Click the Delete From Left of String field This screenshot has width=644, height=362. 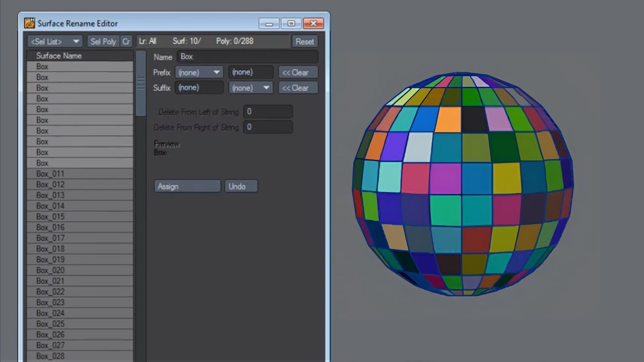pyautogui.click(x=268, y=112)
